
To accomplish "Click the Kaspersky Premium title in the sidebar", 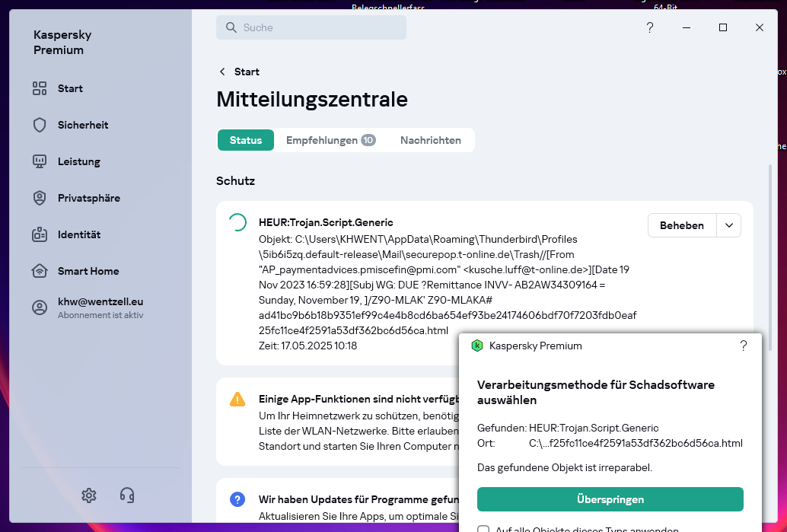I will click(x=62, y=42).
